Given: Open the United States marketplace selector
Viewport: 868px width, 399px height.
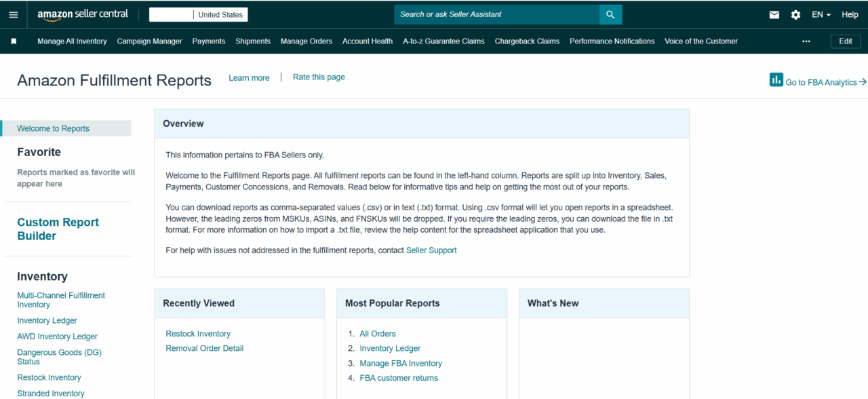Looking at the screenshot, I should click(x=220, y=14).
